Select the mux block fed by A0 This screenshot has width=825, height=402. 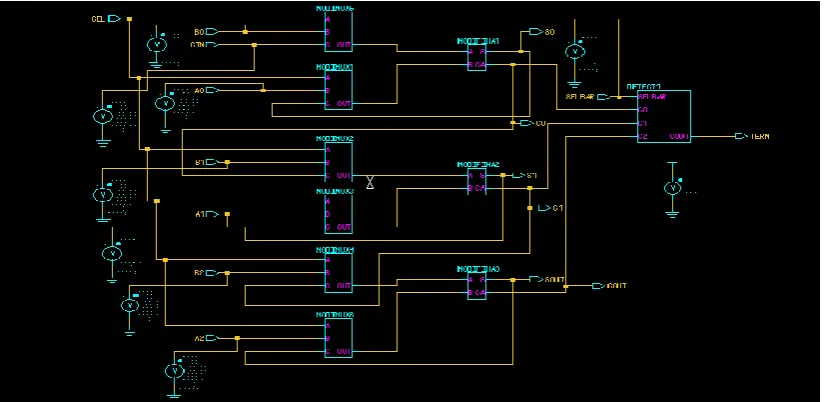click(x=338, y=91)
